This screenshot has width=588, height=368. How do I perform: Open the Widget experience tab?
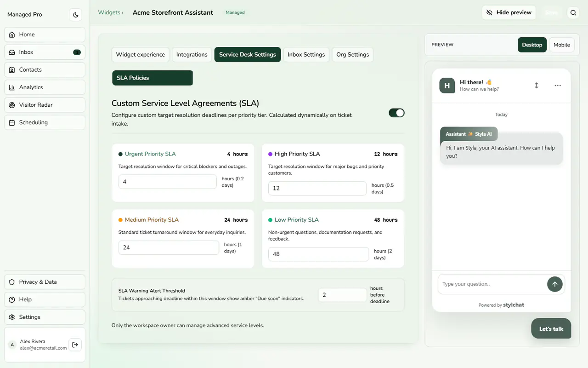point(141,54)
